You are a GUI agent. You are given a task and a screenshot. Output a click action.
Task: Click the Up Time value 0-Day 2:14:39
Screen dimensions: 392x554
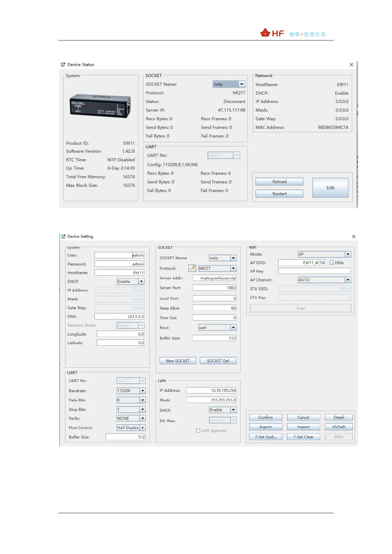pyautogui.click(x=121, y=168)
